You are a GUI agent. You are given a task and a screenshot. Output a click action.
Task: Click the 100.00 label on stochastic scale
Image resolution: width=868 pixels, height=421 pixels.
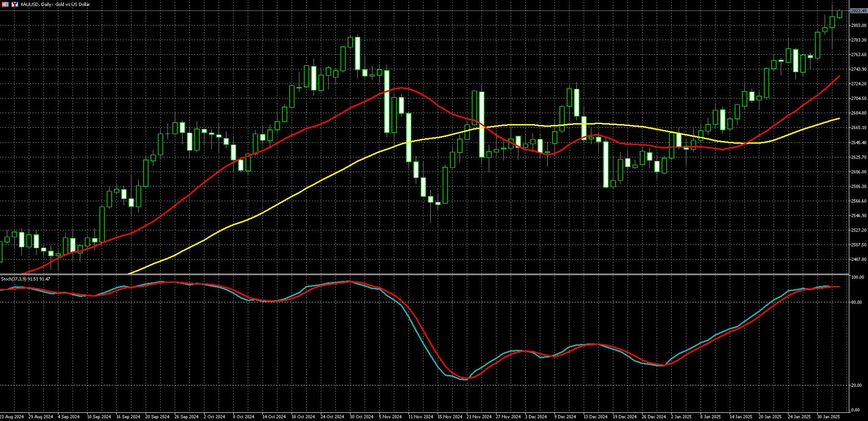pyautogui.click(x=858, y=277)
